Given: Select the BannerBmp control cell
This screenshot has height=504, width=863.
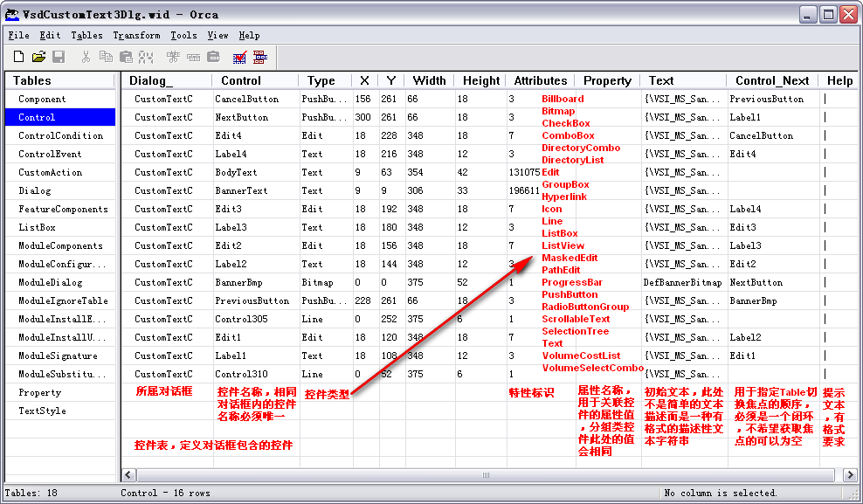Looking at the screenshot, I should click(238, 282).
